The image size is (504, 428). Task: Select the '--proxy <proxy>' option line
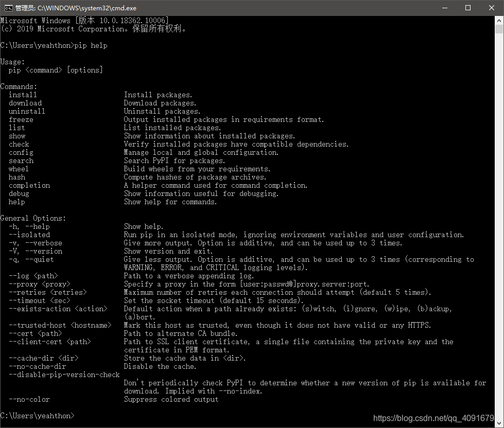(39, 283)
